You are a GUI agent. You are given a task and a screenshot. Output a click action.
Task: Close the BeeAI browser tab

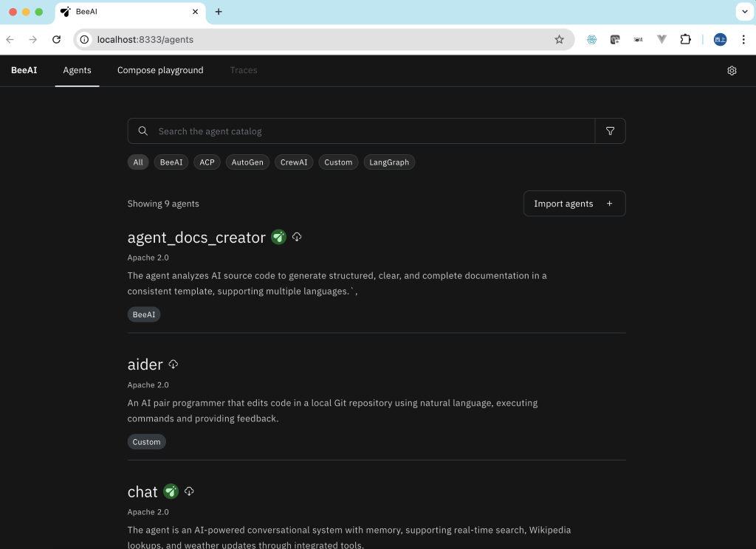[195, 12]
